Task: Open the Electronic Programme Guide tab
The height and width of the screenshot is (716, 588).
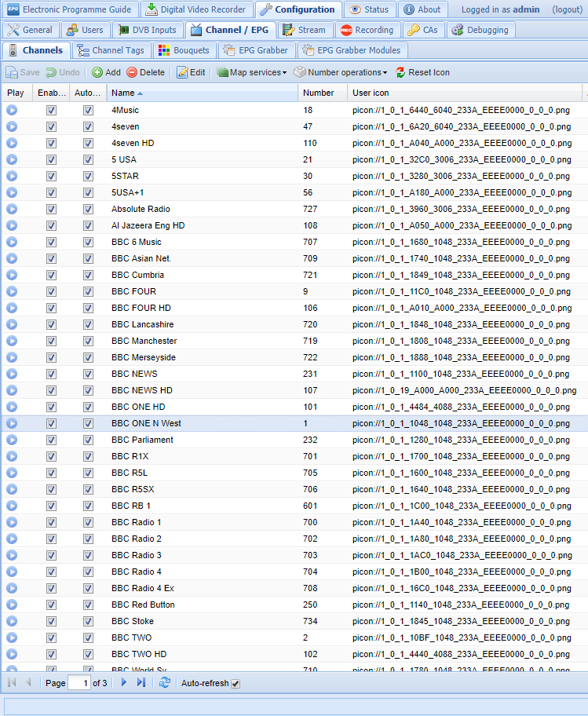Action: [69, 9]
